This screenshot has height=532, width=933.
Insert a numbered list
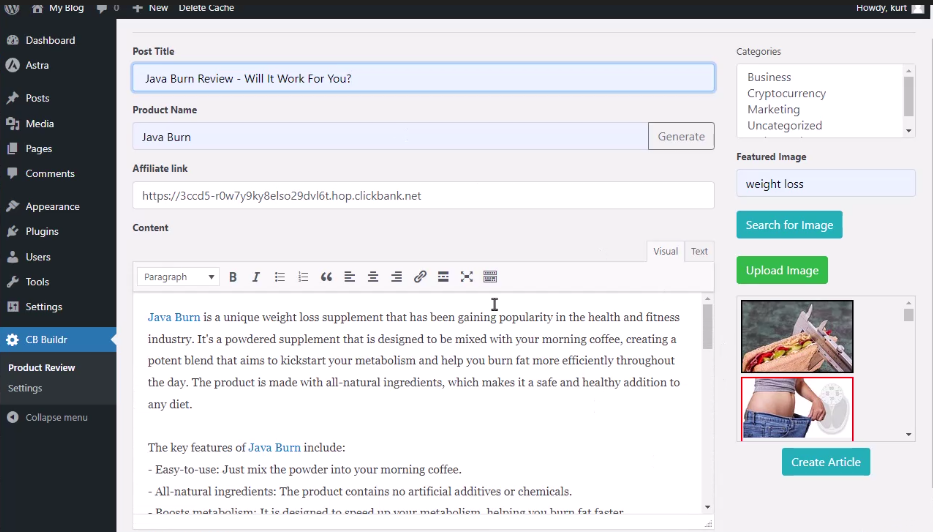(303, 277)
